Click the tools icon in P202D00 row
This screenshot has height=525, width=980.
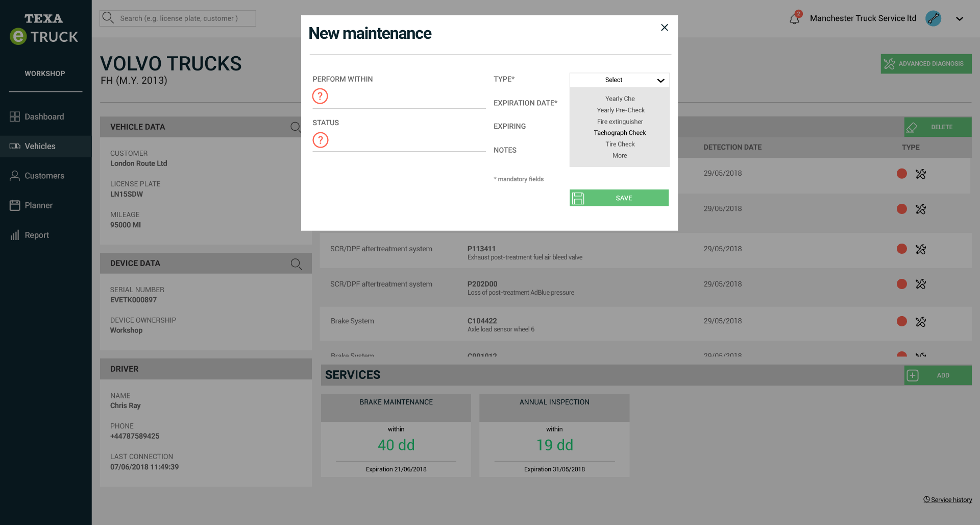tap(920, 284)
